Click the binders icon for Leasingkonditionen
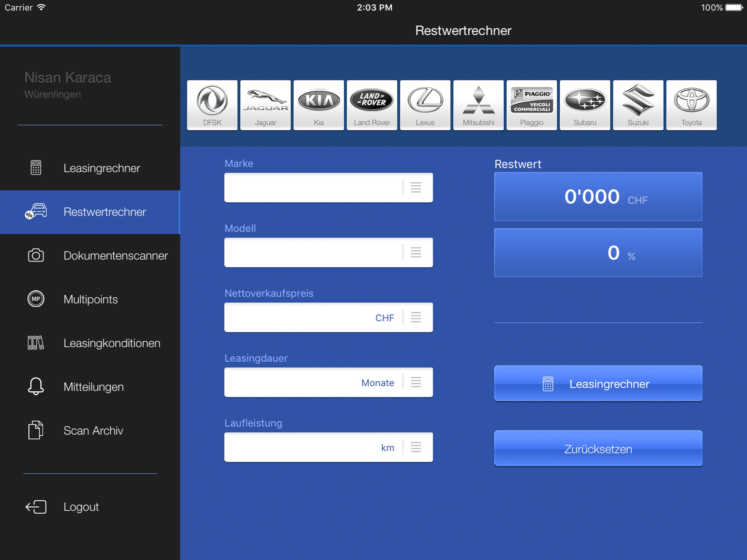The height and width of the screenshot is (560, 747). [x=36, y=343]
